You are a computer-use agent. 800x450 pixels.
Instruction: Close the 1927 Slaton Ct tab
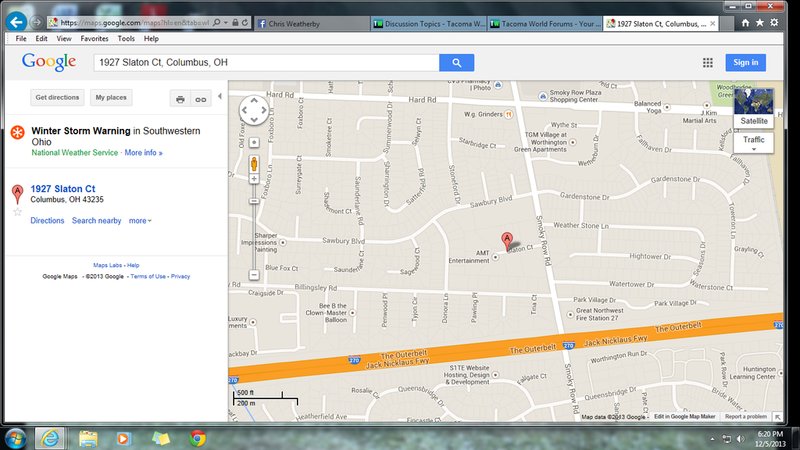(713, 23)
